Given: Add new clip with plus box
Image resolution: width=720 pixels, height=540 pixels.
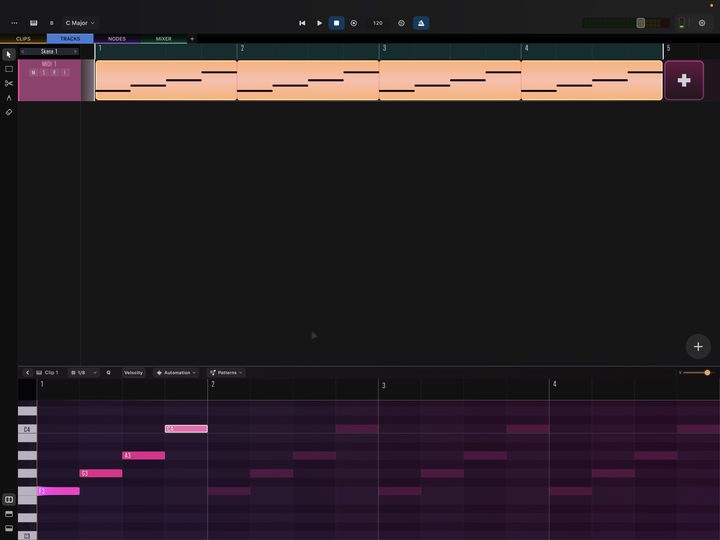Looking at the screenshot, I should point(684,80).
